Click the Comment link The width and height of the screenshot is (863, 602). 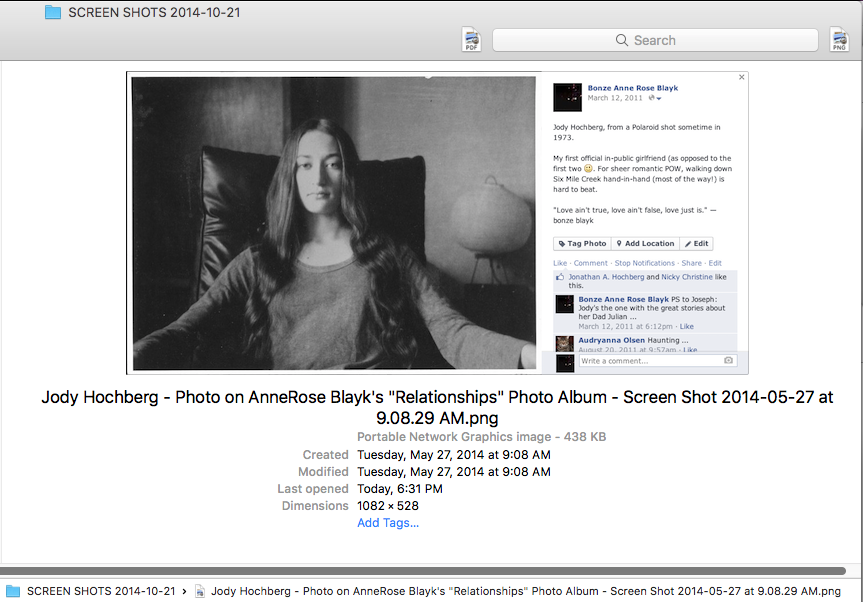[x=591, y=263]
